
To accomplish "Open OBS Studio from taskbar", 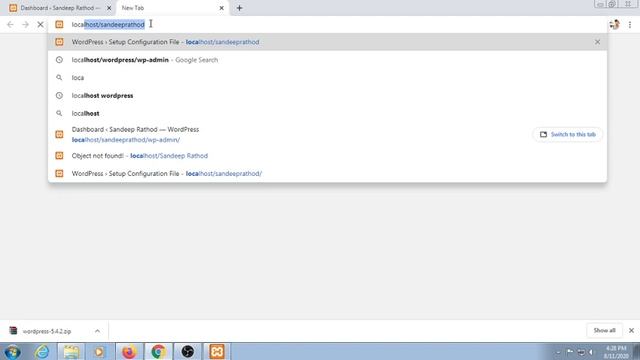I will pyautogui.click(x=188, y=351).
